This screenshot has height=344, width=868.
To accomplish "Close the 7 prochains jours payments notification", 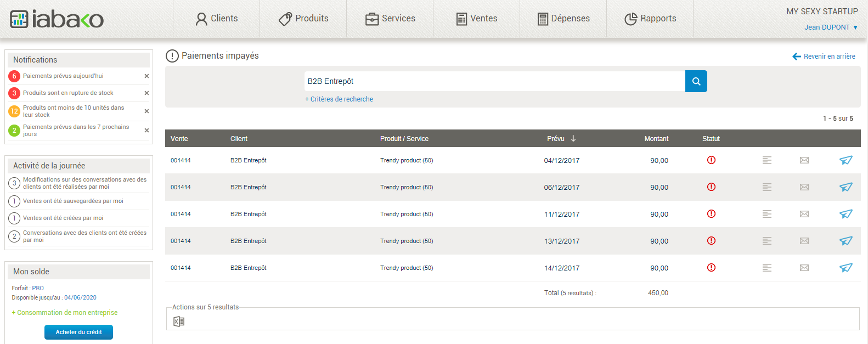I will [146, 131].
